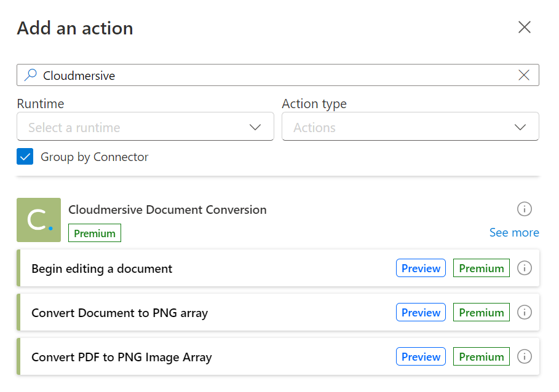This screenshot has width=559, height=392.
Task: Click Preview badge on Begin editing a document
Action: (421, 268)
